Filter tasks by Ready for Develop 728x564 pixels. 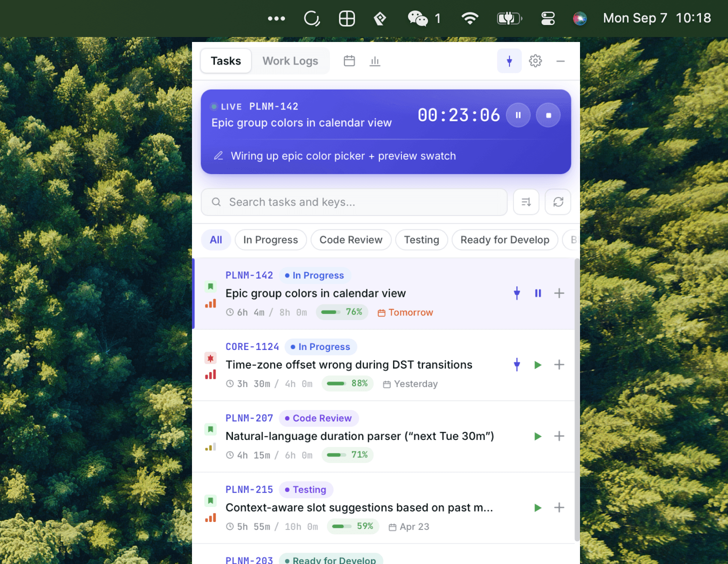(505, 240)
